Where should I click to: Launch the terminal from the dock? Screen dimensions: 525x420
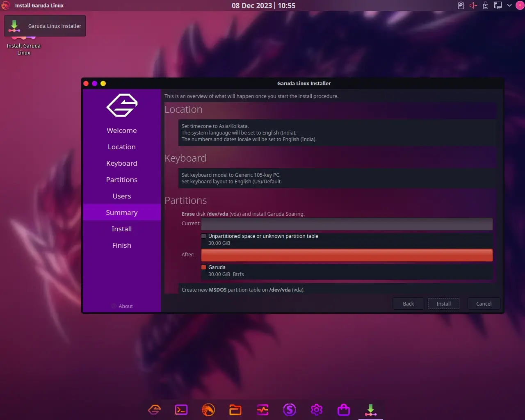(x=181, y=409)
